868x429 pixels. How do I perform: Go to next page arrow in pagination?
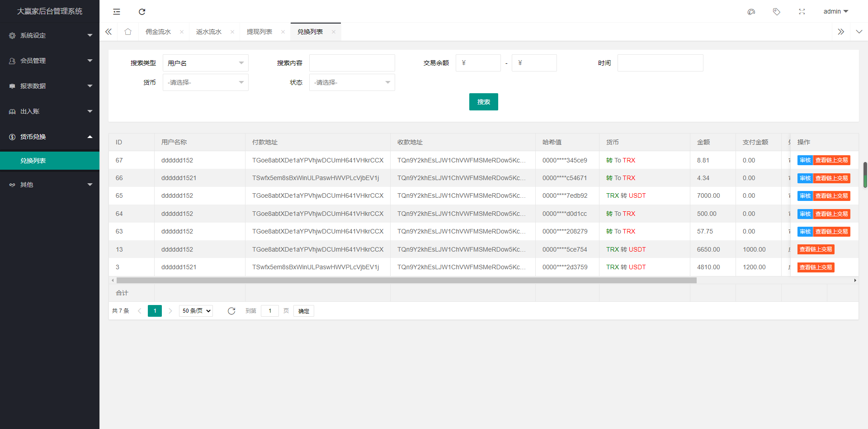point(170,311)
